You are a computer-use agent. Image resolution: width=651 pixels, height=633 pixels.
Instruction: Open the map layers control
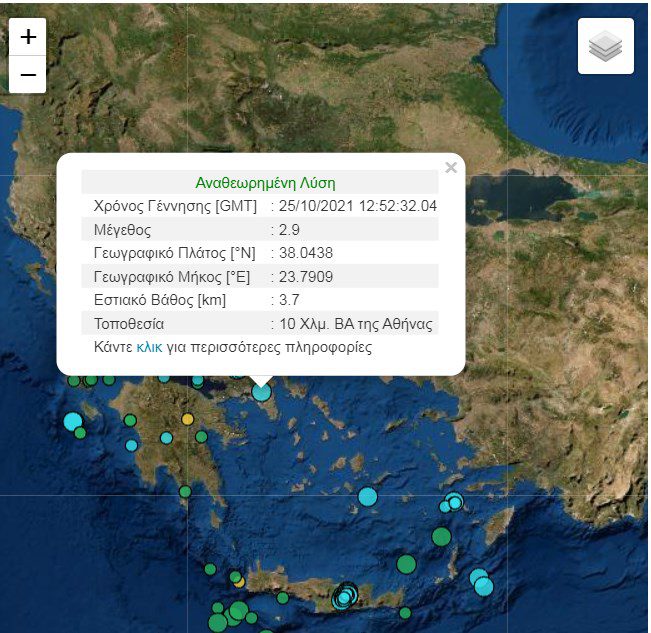pos(606,46)
